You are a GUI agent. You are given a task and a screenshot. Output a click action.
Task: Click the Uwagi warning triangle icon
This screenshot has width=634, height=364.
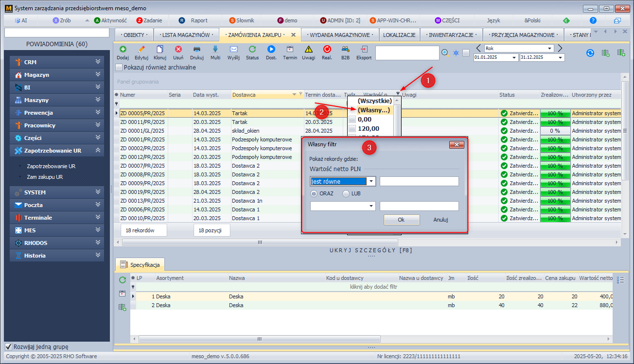[308, 50]
